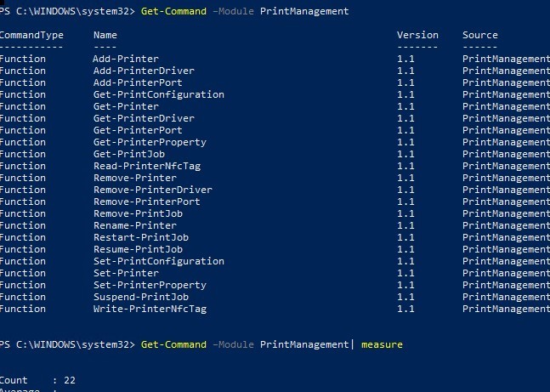Select the Restart-PrintJob function name
550x392 pixels.
click(x=137, y=237)
